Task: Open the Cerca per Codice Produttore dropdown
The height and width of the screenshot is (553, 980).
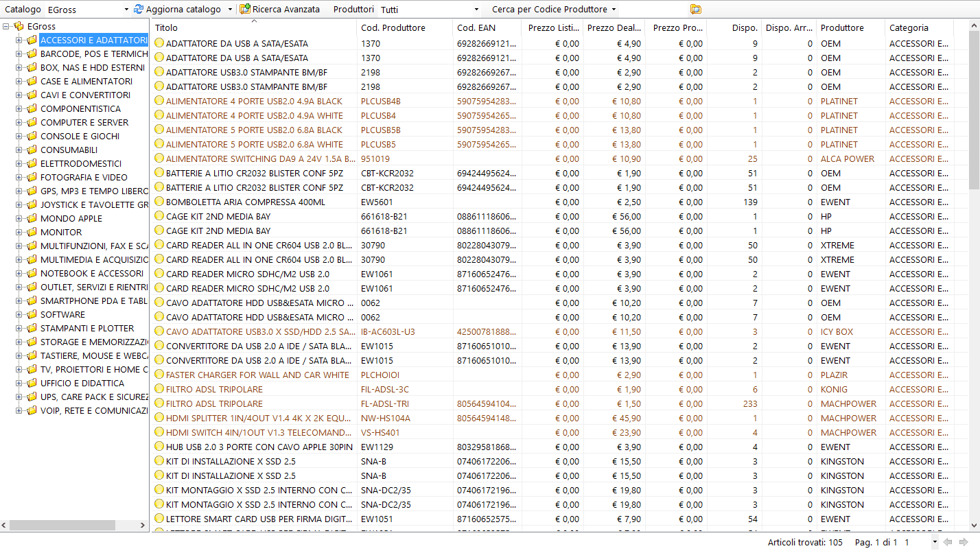Action: pyautogui.click(x=614, y=10)
